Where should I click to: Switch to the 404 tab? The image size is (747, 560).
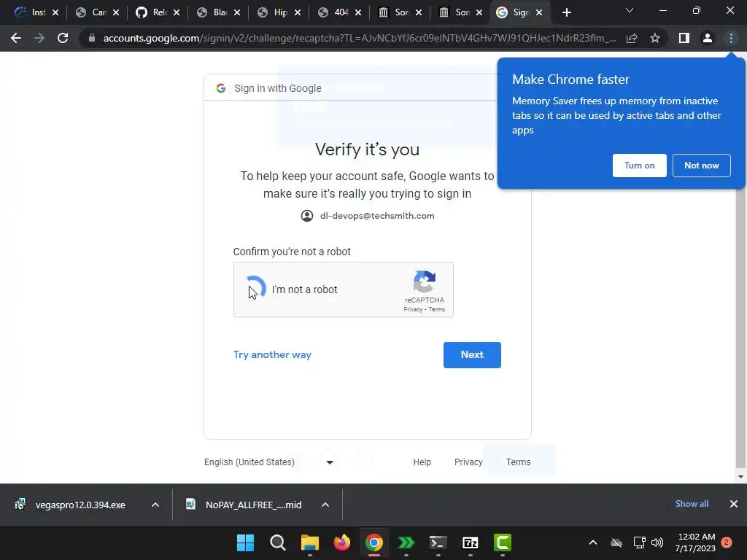(x=334, y=12)
